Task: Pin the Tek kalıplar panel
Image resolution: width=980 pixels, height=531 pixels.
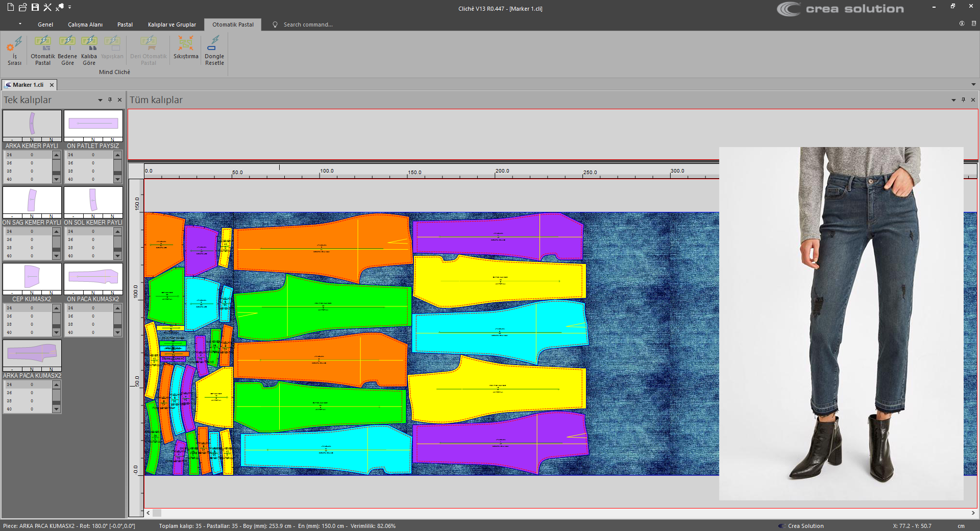Action: pyautogui.click(x=110, y=100)
